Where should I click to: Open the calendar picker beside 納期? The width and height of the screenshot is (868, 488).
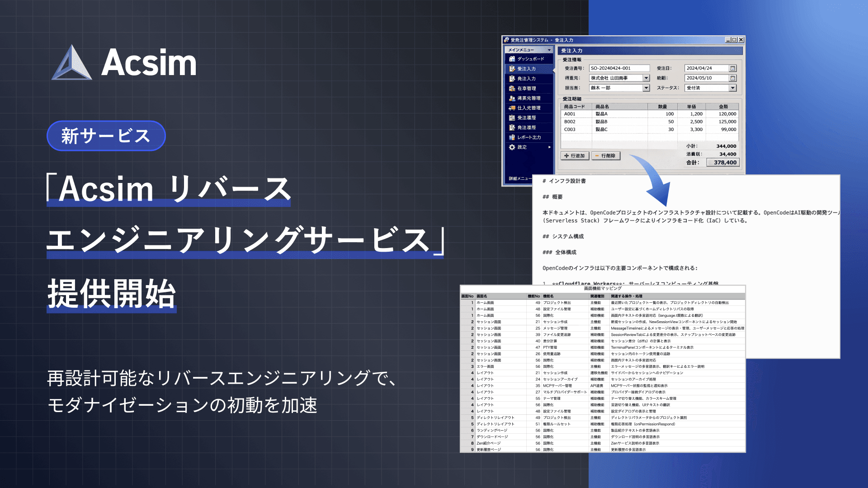(x=733, y=78)
